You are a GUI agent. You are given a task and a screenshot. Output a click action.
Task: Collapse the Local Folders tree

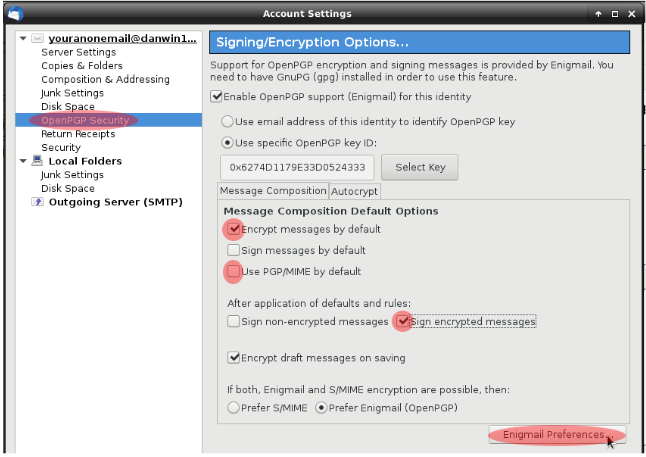point(23,160)
